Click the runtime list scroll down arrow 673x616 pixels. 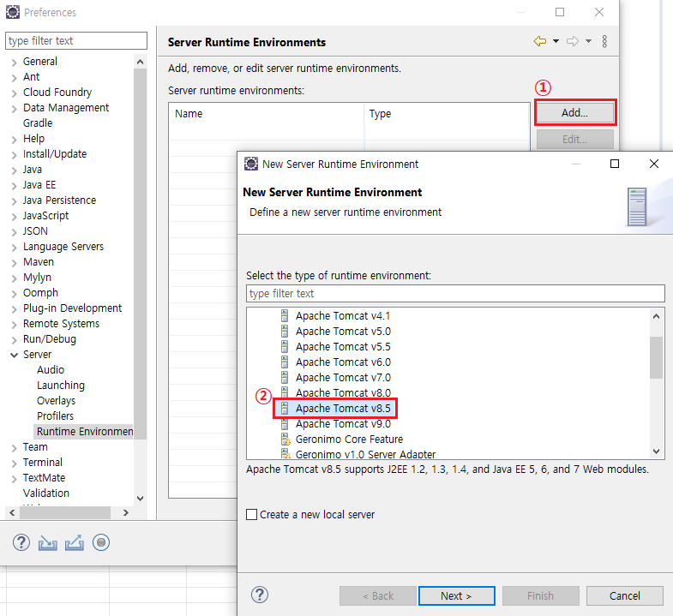[656, 452]
